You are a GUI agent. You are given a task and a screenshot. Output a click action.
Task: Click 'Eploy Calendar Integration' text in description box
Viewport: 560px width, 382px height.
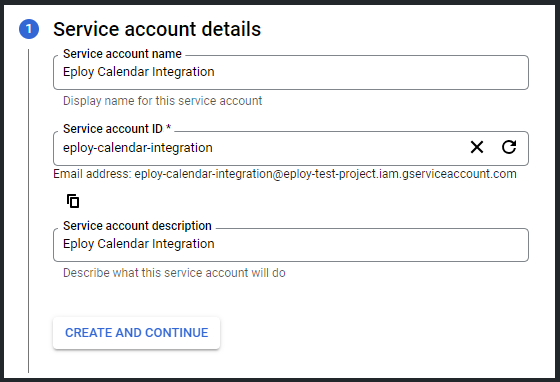139,244
